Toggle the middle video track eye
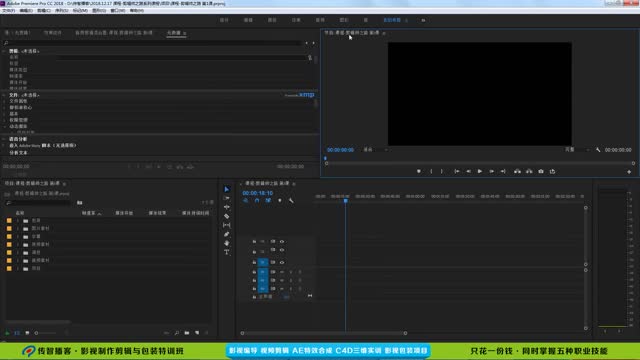The image size is (640, 360). [282, 250]
